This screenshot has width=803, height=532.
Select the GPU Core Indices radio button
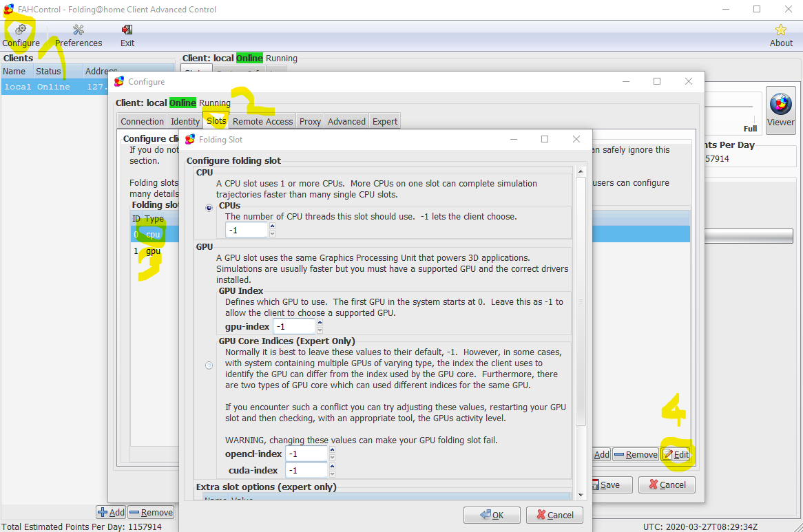click(209, 365)
